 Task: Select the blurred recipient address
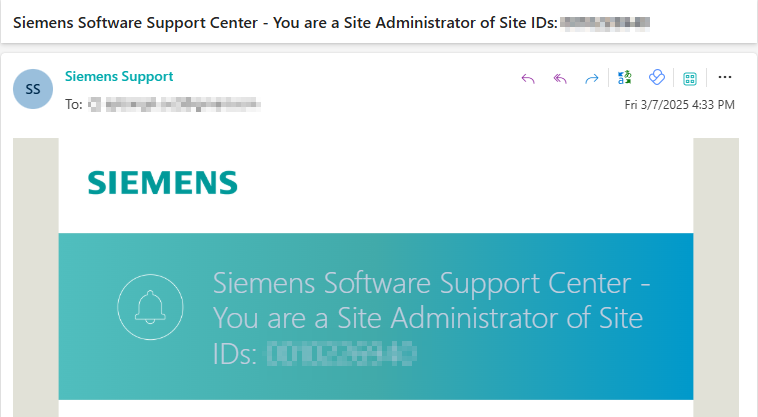174,103
